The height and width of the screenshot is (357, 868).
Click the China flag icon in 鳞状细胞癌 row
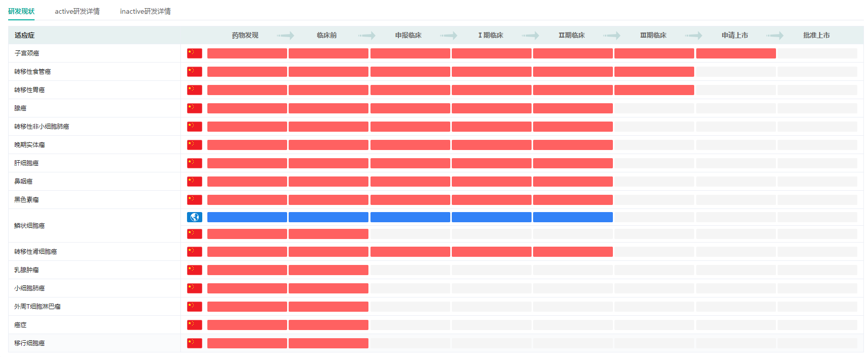pyautogui.click(x=195, y=234)
